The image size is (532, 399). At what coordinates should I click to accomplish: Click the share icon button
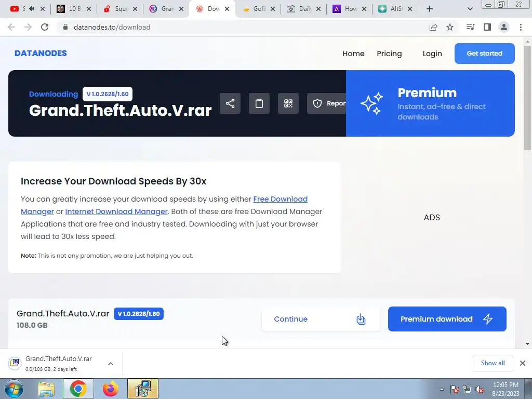[230, 103]
